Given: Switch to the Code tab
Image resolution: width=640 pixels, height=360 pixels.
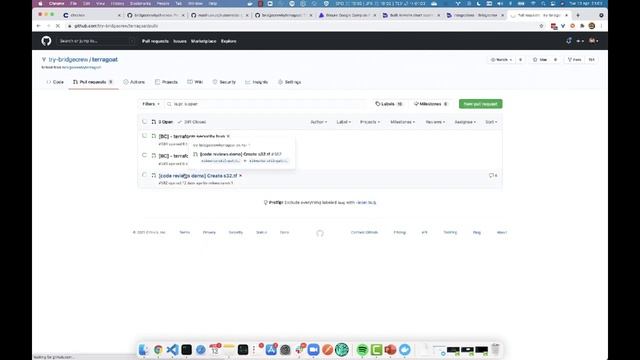Looking at the screenshot, I should [55, 82].
